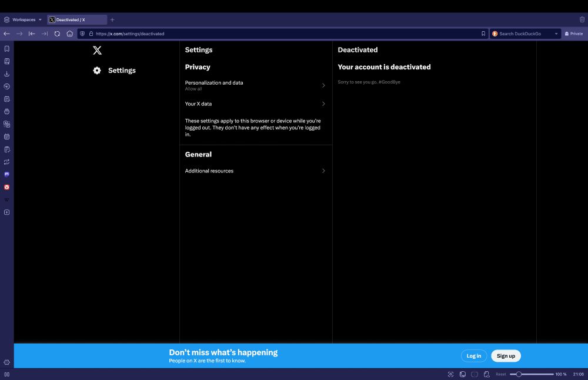Go to the home page

tap(70, 34)
